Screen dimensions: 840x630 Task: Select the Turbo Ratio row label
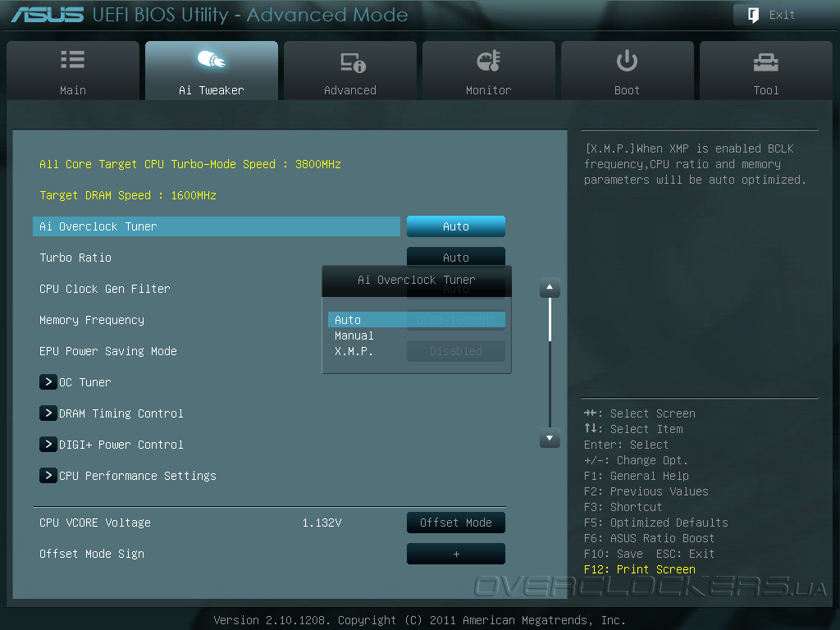[75, 257]
